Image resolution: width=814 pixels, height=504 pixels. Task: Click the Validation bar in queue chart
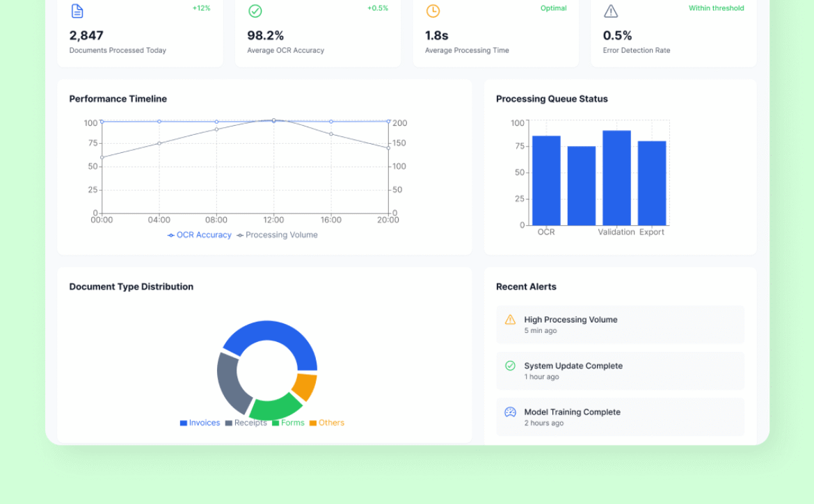616,178
